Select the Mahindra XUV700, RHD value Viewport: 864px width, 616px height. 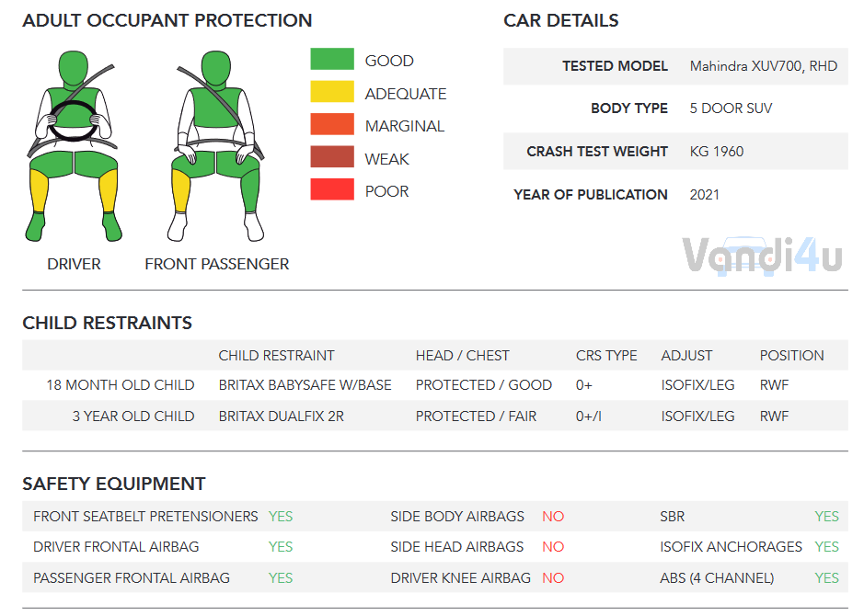(763, 66)
